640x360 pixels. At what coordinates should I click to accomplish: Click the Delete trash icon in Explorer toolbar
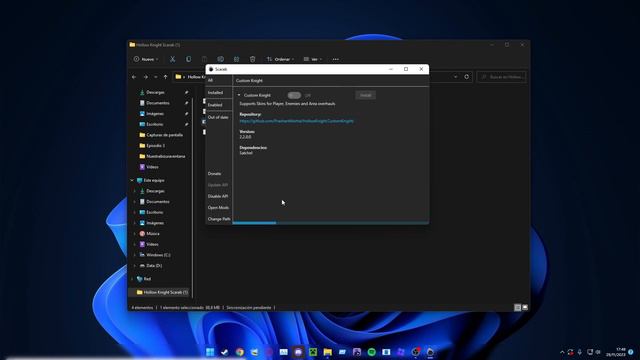(x=252, y=59)
